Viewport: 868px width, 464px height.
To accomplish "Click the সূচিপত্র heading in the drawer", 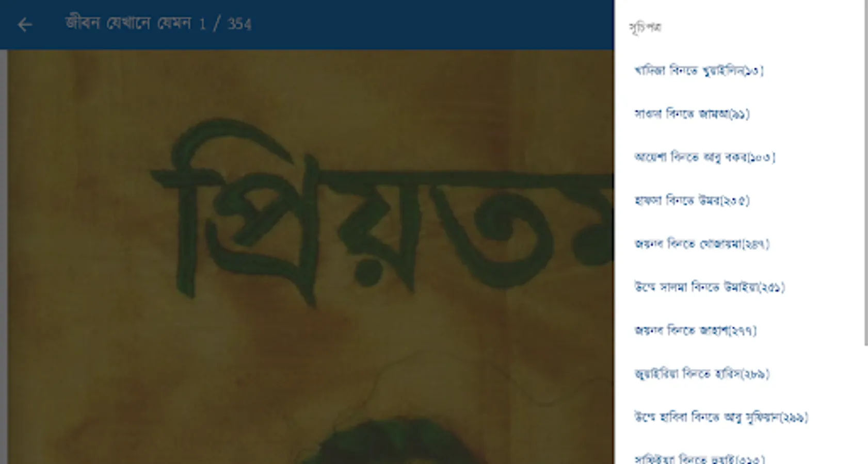I will [x=645, y=27].
